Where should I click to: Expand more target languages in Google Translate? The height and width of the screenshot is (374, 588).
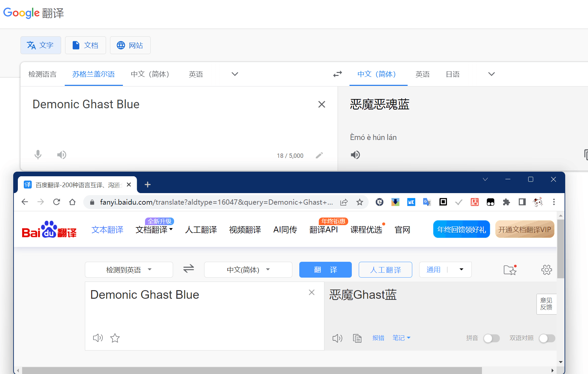[x=492, y=74]
